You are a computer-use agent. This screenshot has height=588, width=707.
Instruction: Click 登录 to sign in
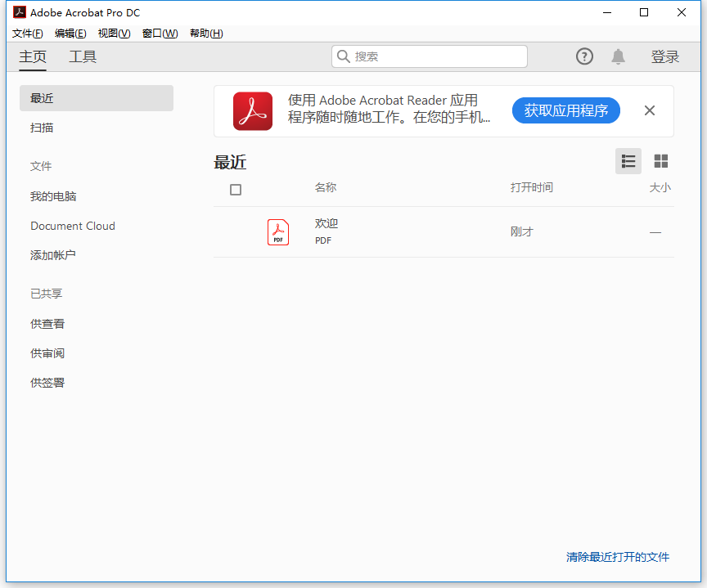pos(664,56)
